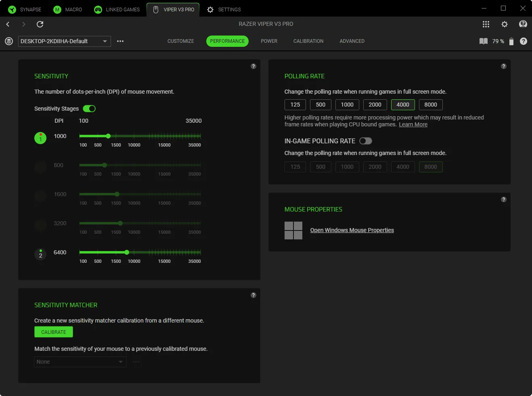Click the Calibrate button
Image resolution: width=532 pixels, height=396 pixels.
[54, 332]
